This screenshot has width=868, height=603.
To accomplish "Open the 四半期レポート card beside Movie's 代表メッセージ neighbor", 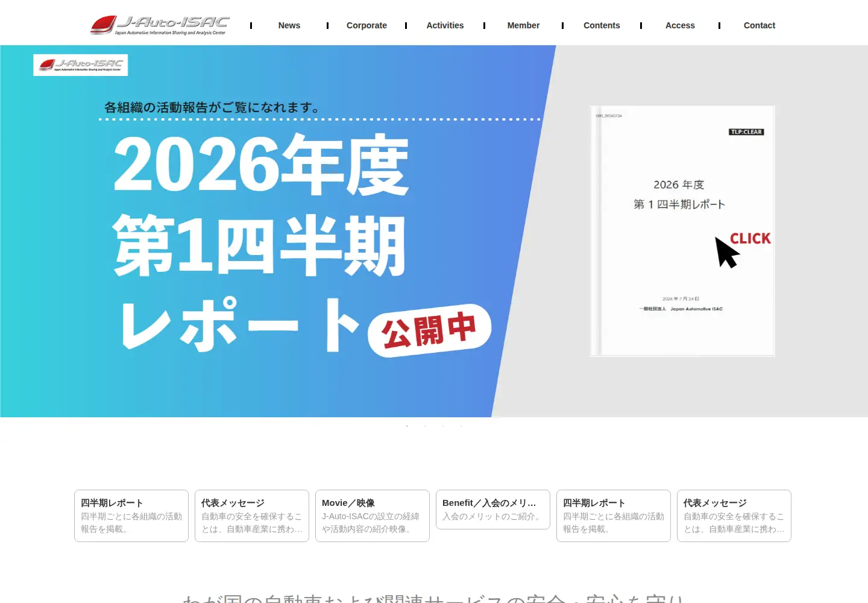I will click(x=131, y=516).
